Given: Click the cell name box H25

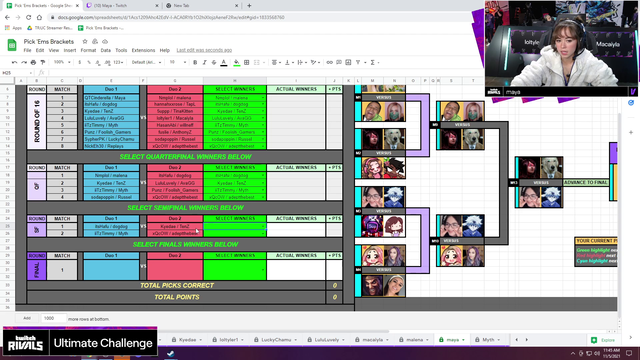Looking at the screenshot, I should click(x=16, y=73).
